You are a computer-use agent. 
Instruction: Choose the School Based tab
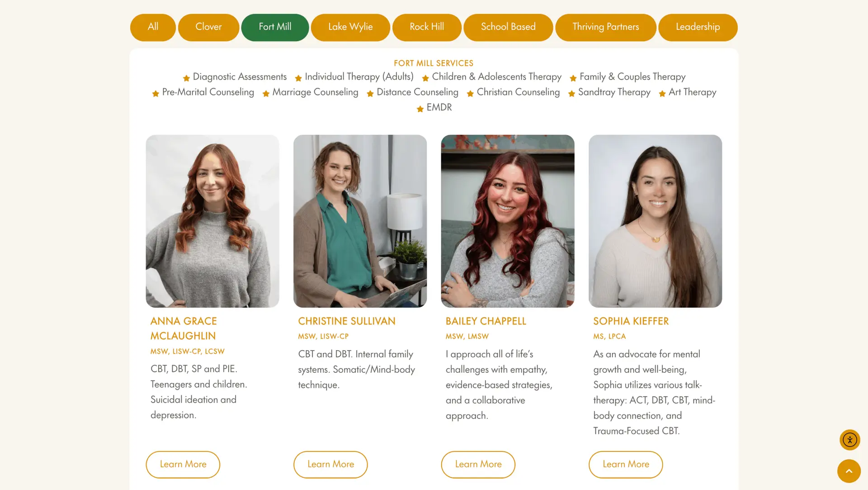point(508,27)
